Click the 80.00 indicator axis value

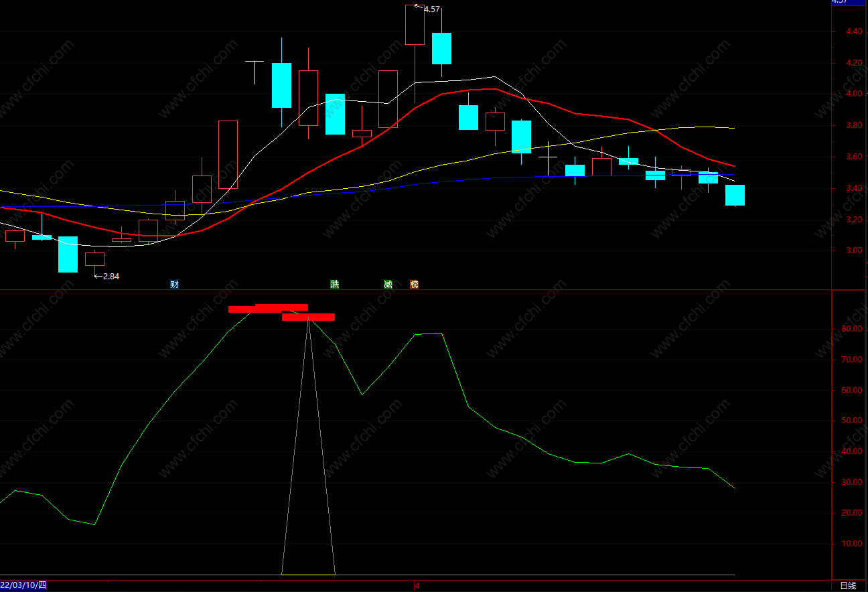coord(852,329)
